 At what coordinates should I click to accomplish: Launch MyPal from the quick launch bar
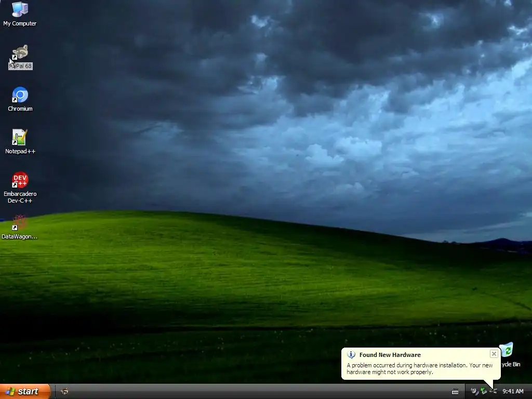click(x=64, y=392)
